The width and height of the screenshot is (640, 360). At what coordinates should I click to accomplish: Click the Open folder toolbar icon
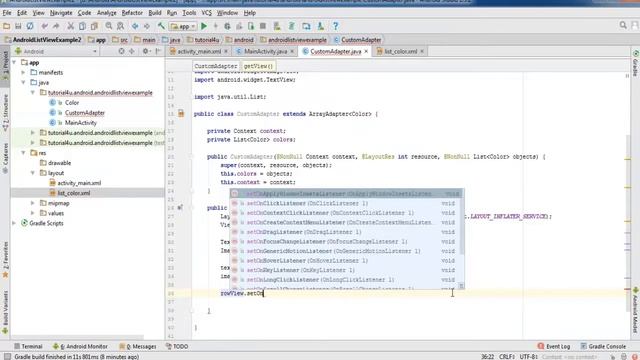[7, 26]
